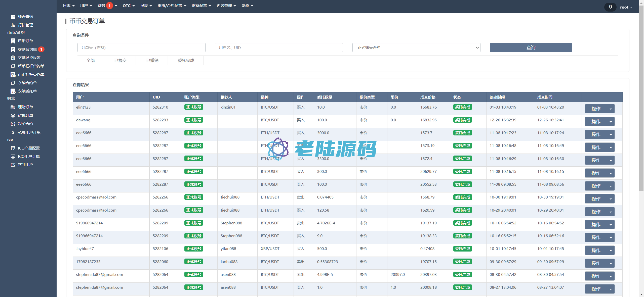Click the 理财订单 coins icon

[13, 107]
